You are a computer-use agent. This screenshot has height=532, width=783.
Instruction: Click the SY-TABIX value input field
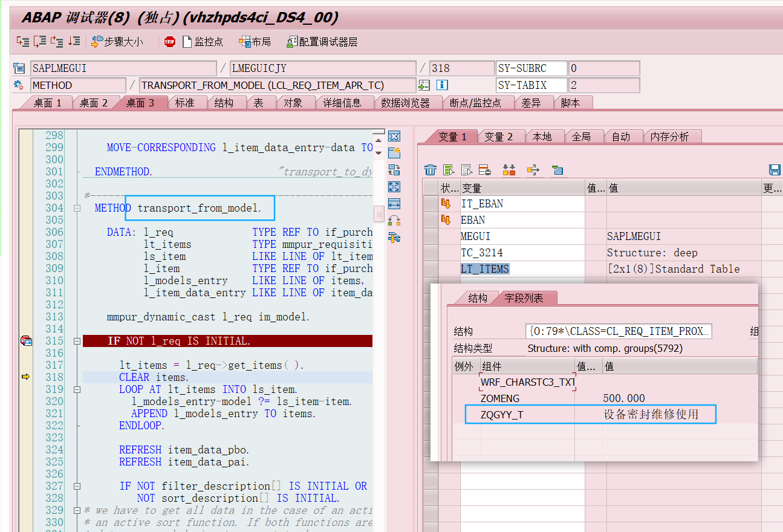[603, 85]
